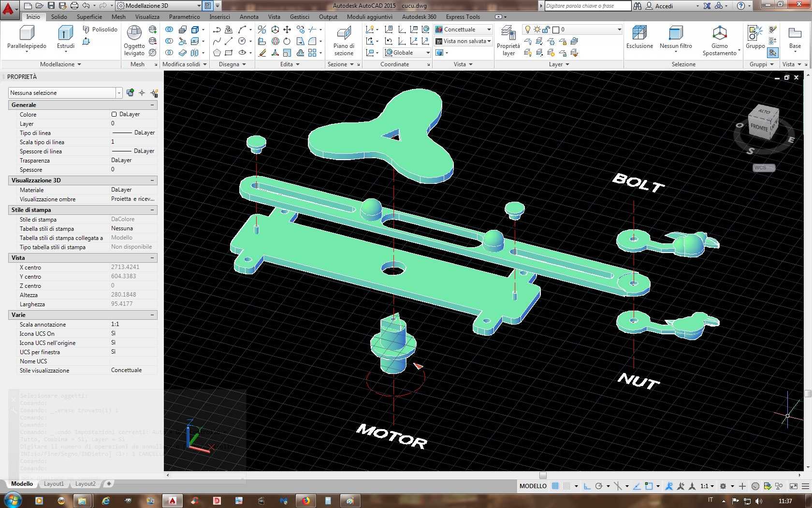The height and width of the screenshot is (508, 812).
Task: Switch to the Annota ribbon tab
Action: point(249,17)
